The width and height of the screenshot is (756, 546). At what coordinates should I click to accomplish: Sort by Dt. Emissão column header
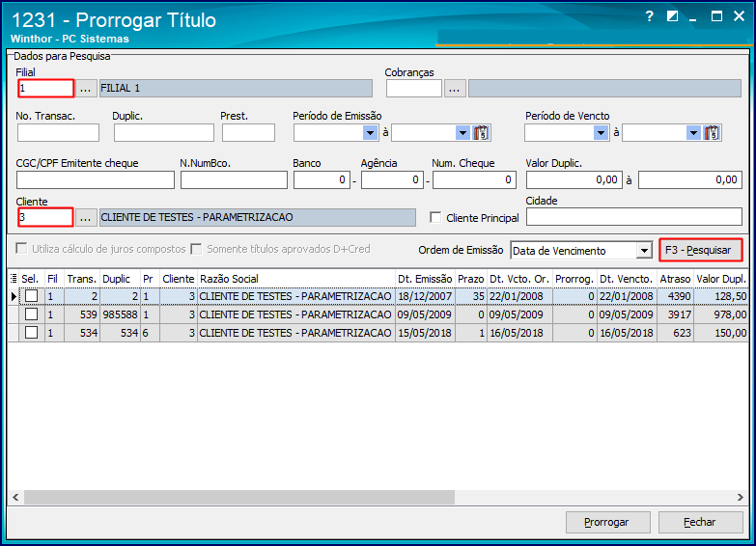(x=425, y=279)
